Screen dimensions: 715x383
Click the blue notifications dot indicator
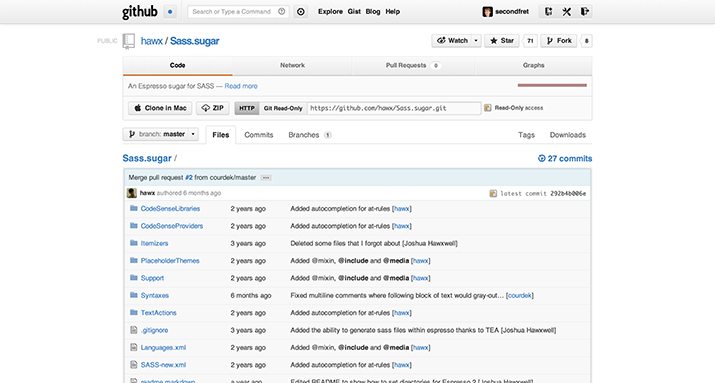click(170, 12)
